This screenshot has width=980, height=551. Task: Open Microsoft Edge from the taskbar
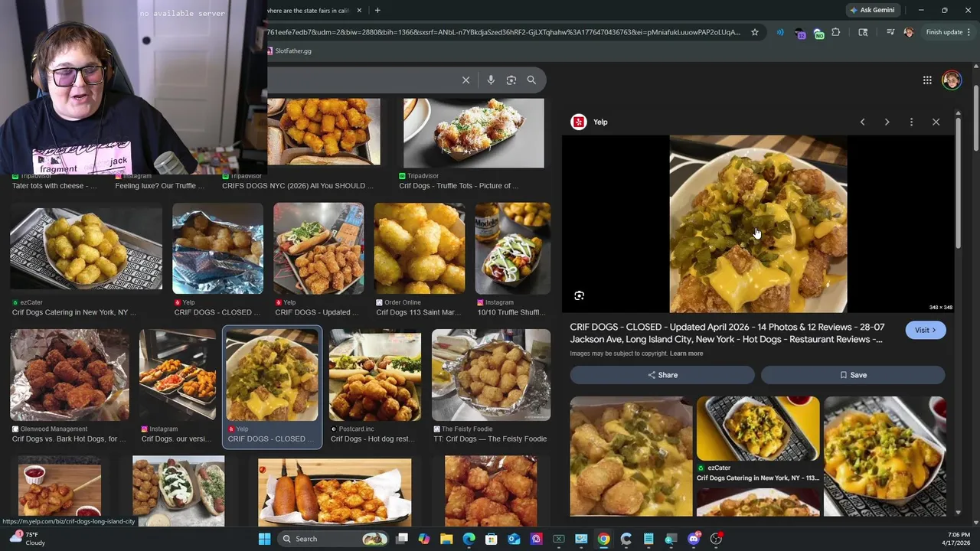[469, 539]
